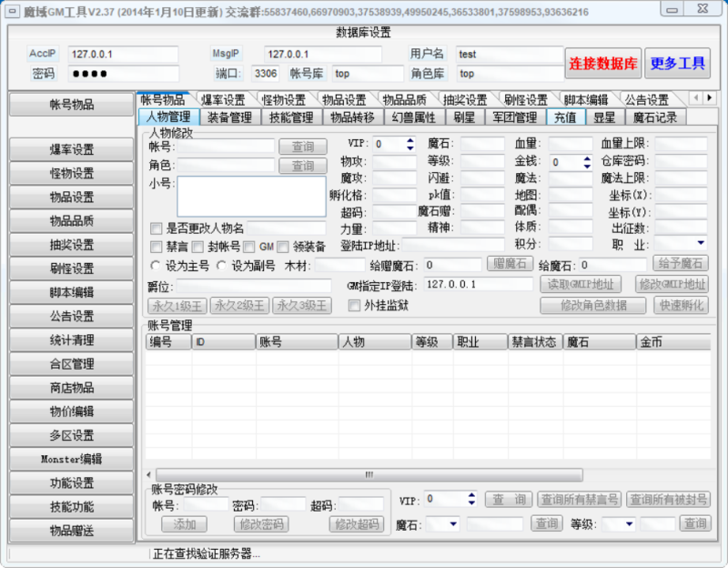
Task: Enable the 禁言 checkbox
Action: tap(156, 247)
